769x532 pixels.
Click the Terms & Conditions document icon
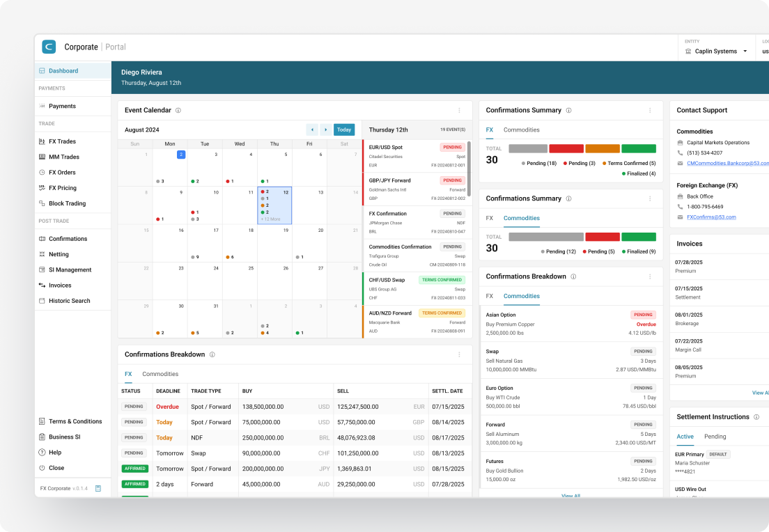(42, 421)
